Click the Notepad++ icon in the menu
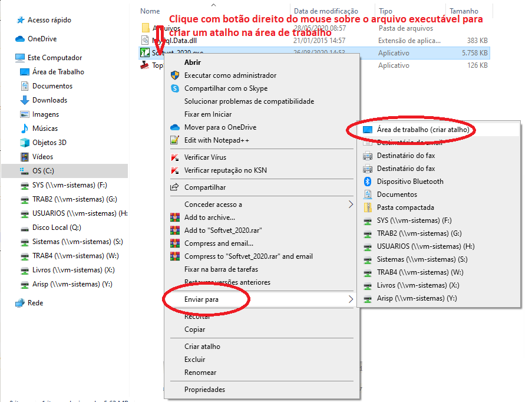This screenshot has width=532, height=402. point(174,140)
